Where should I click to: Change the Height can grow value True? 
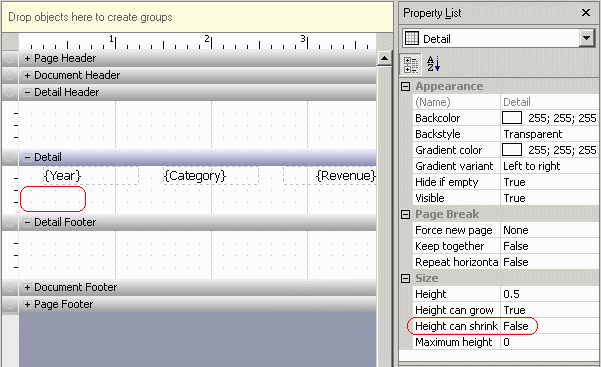(x=549, y=310)
